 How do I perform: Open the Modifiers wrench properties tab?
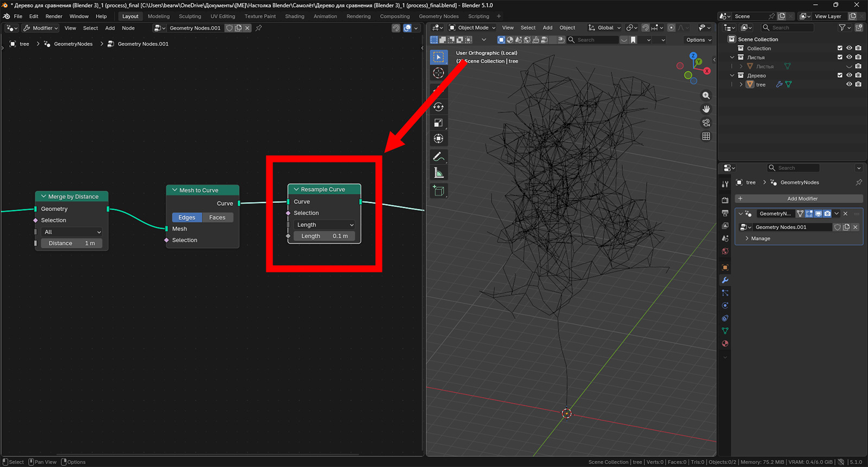coord(725,280)
